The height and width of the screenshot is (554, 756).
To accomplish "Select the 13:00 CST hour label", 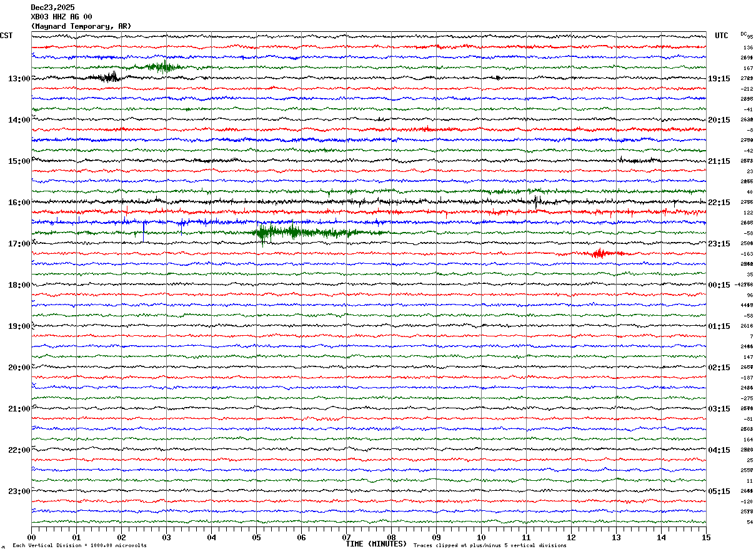I will [x=18, y=79].
